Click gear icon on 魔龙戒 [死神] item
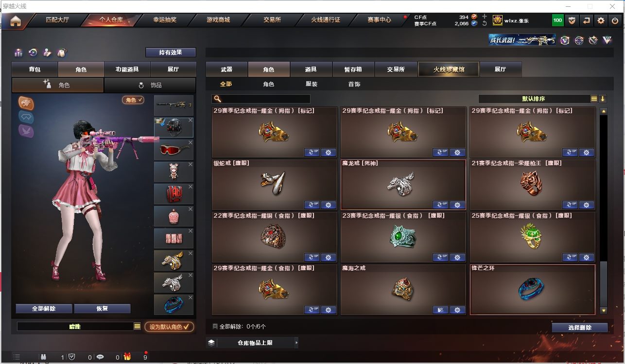This screenshot has width=625, height=364. [457, 205]
